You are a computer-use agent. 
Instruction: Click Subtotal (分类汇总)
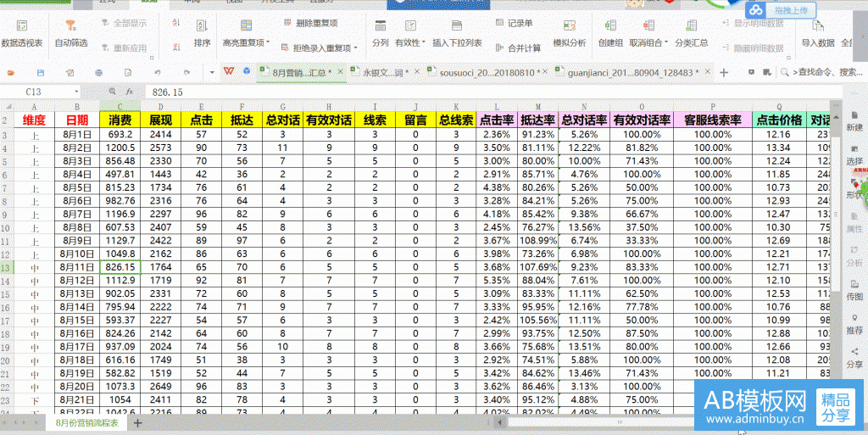pos(692,34)
